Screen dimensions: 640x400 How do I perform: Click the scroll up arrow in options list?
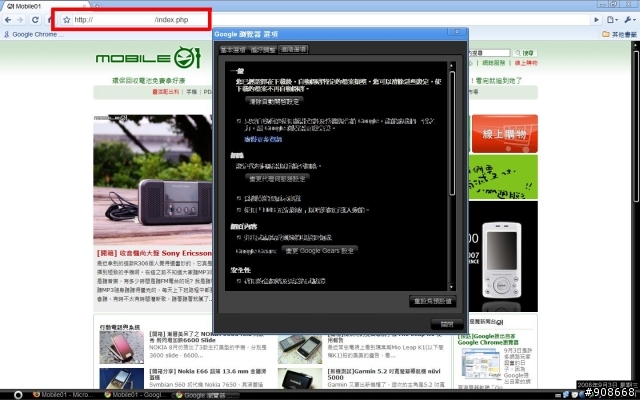(x=451, y=66)
